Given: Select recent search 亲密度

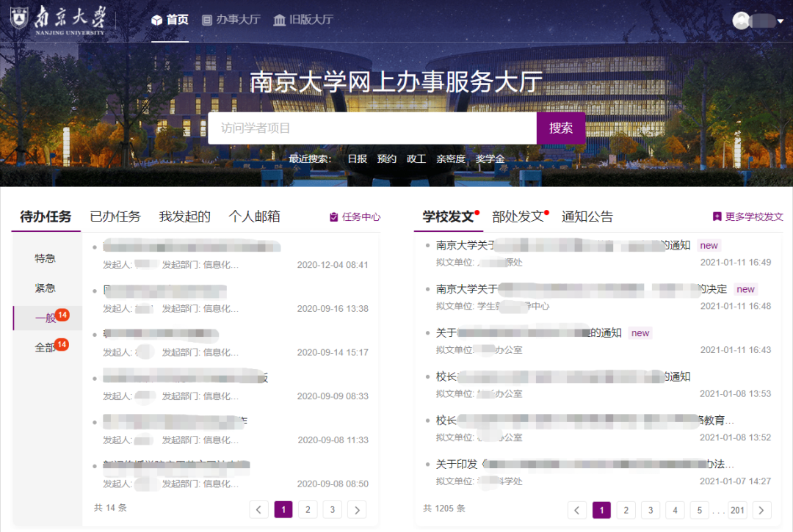Looking at the screenshot, I should pos(451,158).
